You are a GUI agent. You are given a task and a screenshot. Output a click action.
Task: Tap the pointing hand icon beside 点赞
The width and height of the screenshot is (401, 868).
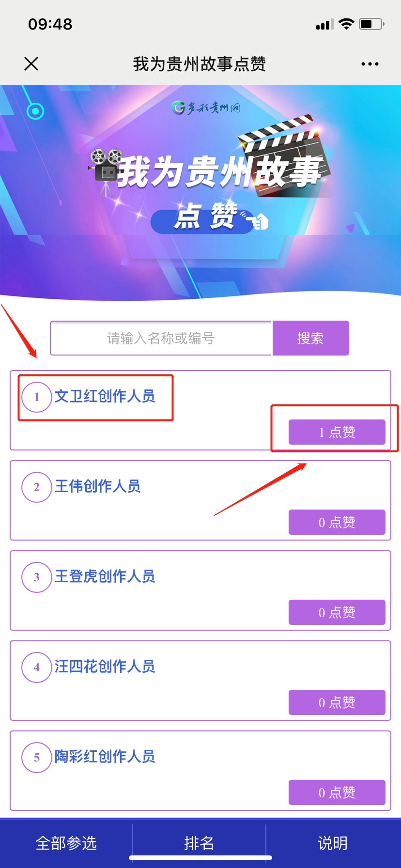[257, 221]
